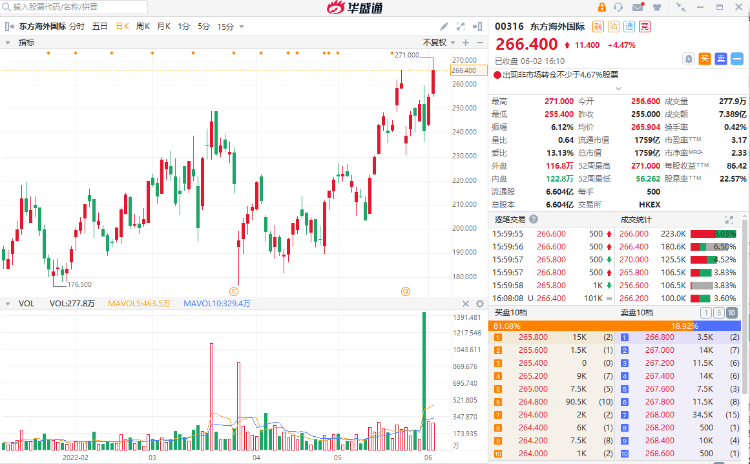Click sell level 1 price 266.800
Viewport: 750px width, 464px height.
[660, 337]
